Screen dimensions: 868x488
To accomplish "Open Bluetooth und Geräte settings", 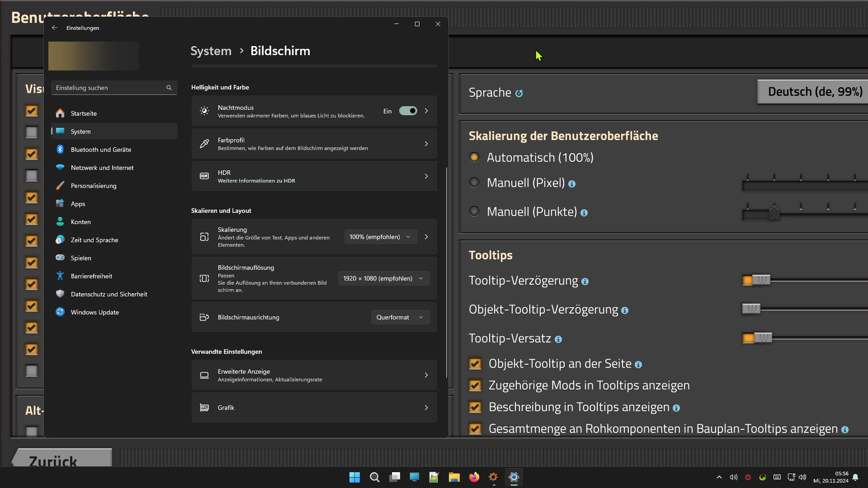I will (x=114, y=150).
